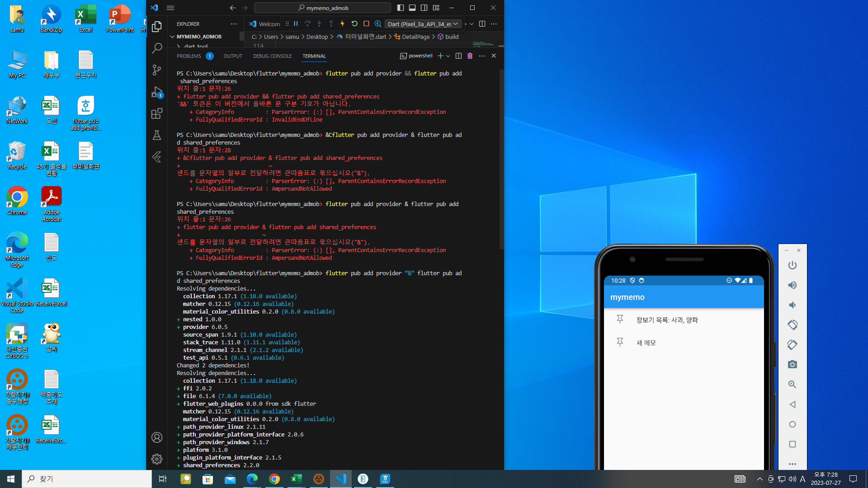868x488 pixels.
Task: Show hidden system tray icons
Action: coord(759,479)
